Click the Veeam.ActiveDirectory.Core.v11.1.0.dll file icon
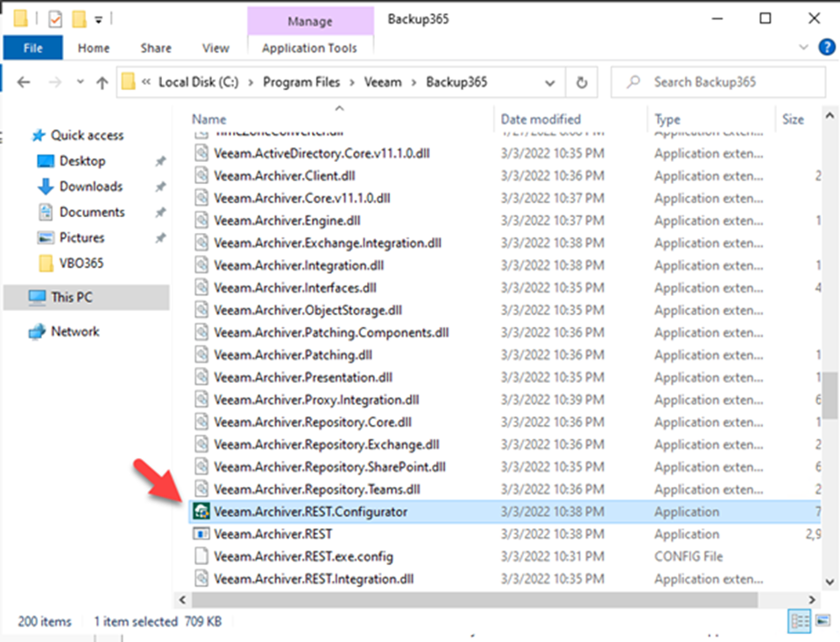840x642 pixels. pos(201,153)
